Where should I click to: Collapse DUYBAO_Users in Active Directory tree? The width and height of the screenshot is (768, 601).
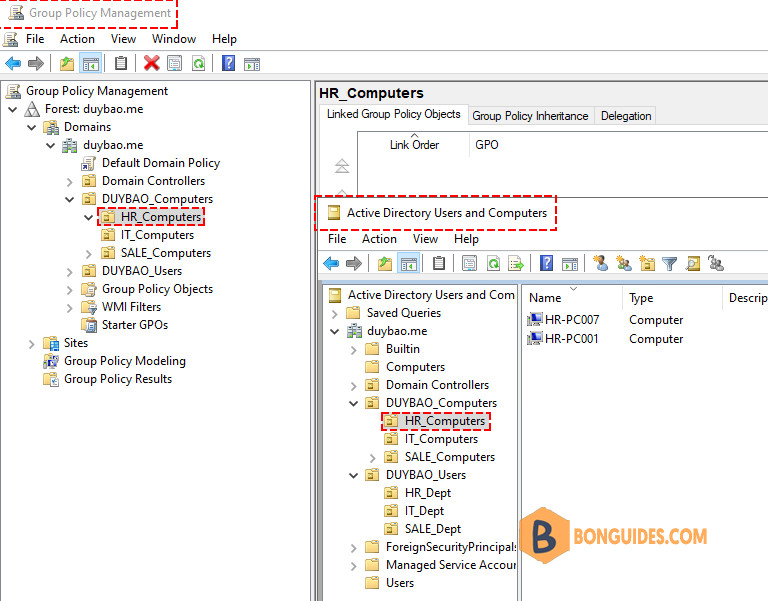[x=354, y=476]
